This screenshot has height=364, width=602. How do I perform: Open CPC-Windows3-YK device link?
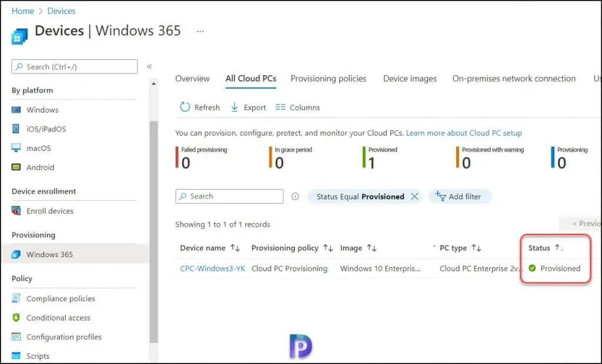click(x=212, y=268)
